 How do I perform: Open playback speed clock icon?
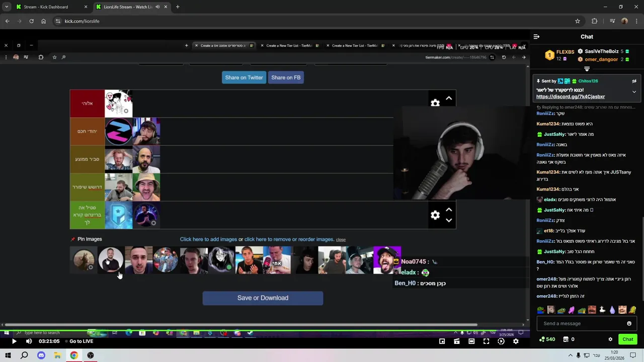(x=501, y=341)
